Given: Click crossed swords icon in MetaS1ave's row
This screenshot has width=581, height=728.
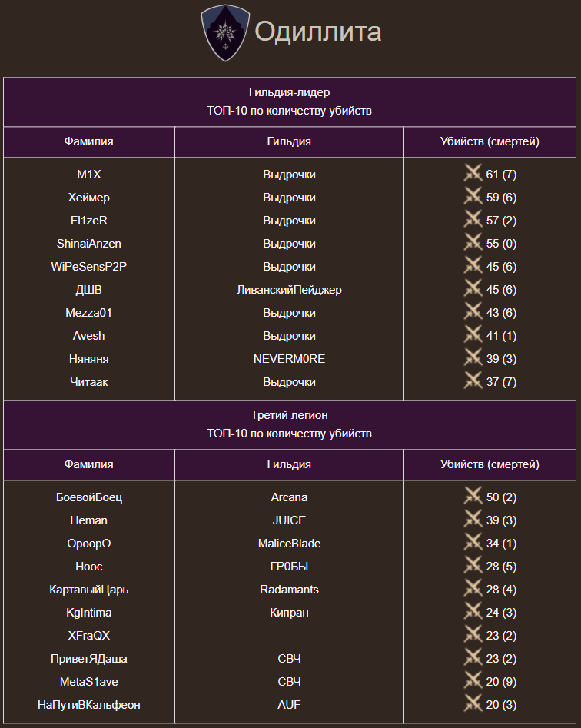Looking at the screenshot, I should [473, 681].
